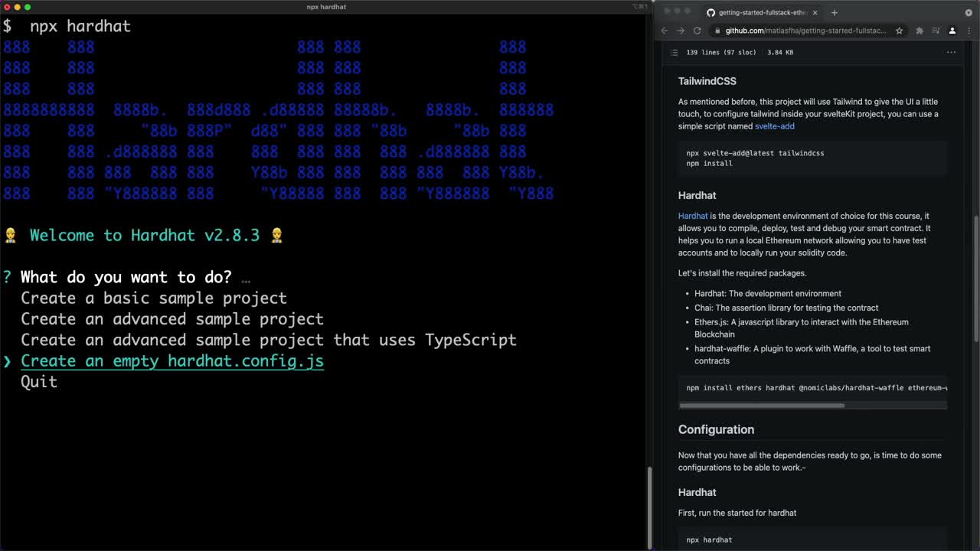Follow the 'Hardhat' link in the Hardhat section
This screenshot has width=980, height=551.
pyautogui.click(x=692, y=216)
